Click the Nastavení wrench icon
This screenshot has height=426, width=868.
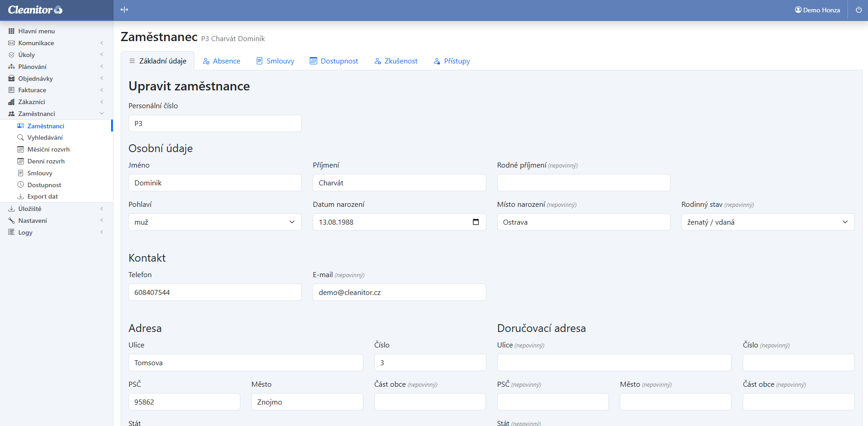(x=11, y=221)
